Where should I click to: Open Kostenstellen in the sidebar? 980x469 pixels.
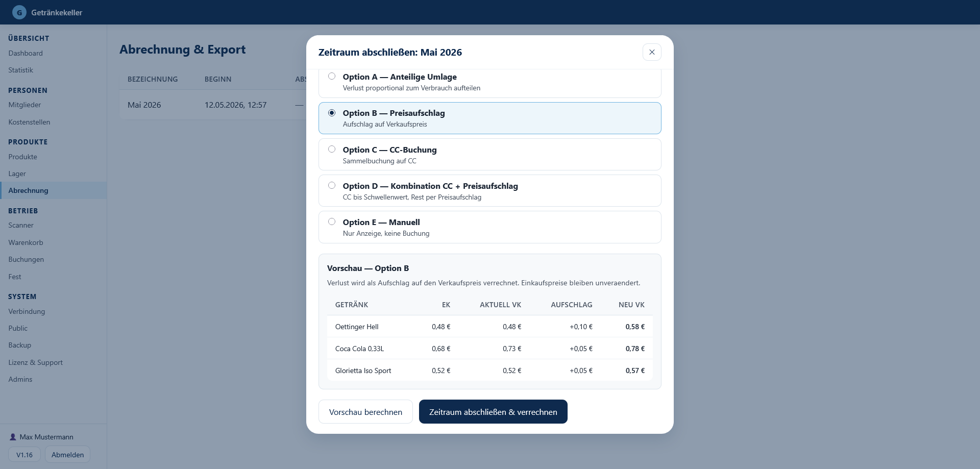click(x=29, y=122)
